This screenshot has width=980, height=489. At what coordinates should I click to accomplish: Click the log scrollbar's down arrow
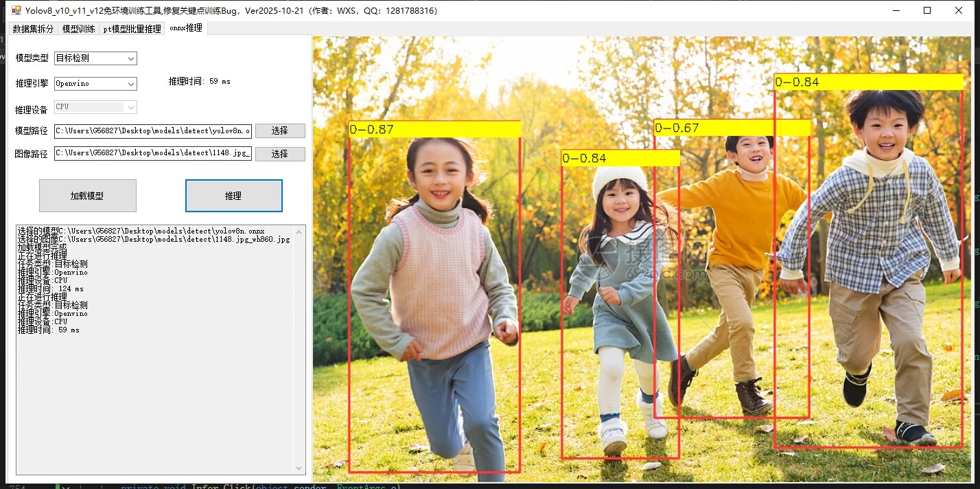pos(299,468)
